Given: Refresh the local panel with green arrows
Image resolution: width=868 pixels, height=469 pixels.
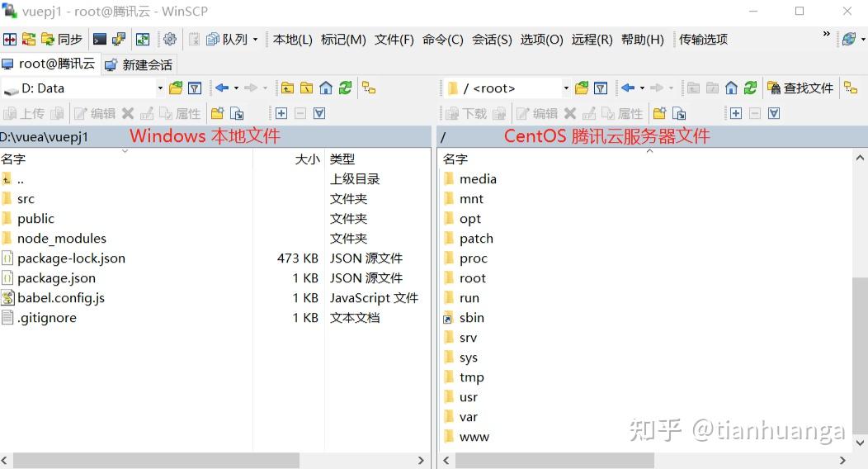Looking at the screenshot, I should click(346, 88).
